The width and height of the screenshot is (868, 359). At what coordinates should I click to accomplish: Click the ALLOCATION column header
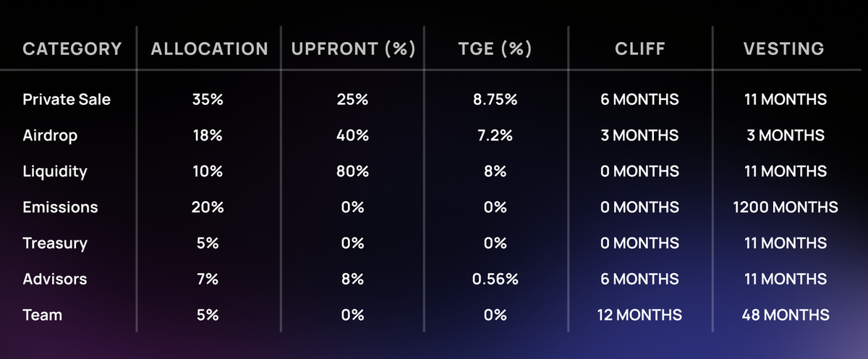click(209, 49)
